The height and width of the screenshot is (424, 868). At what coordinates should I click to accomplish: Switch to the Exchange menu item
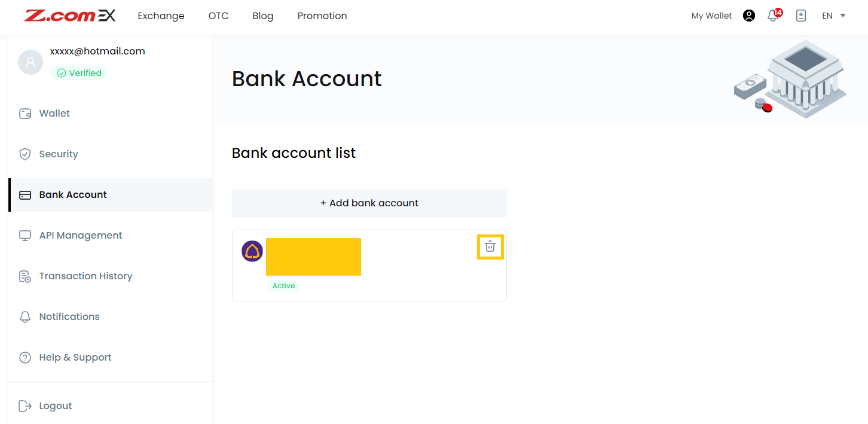coord(161,16)
